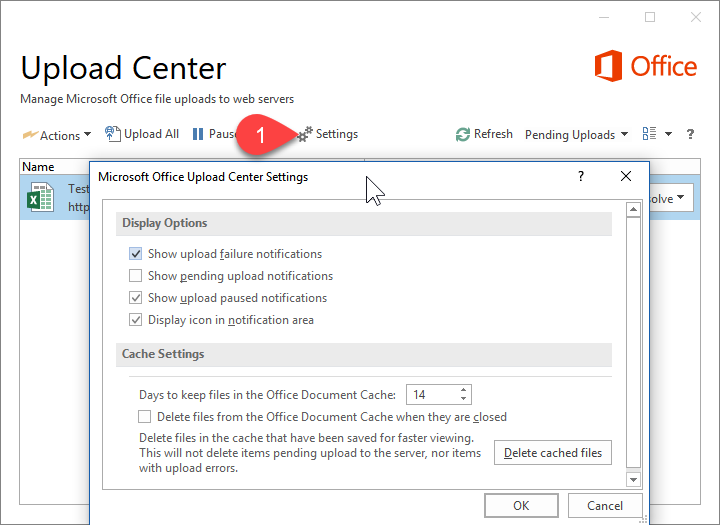Click the Microsoft Office Upload Center Settings title
Viewport: 720px width, 525px height.
pyautogui.click(x=203, y=177)
